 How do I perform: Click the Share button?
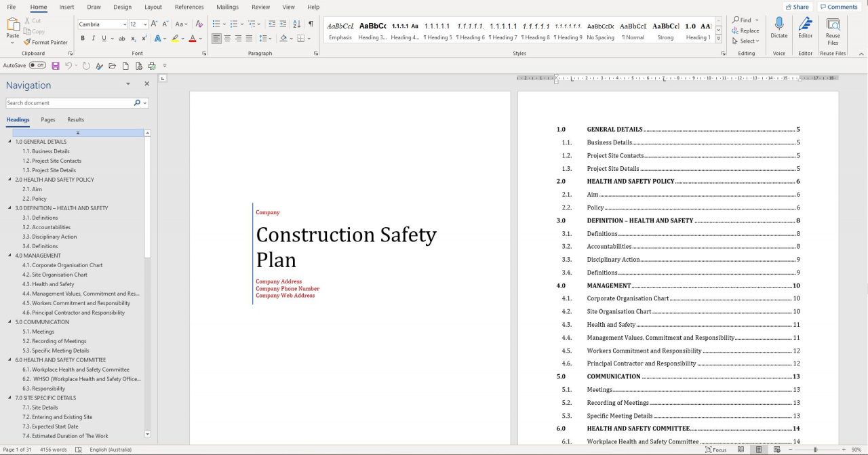[797, 6]
